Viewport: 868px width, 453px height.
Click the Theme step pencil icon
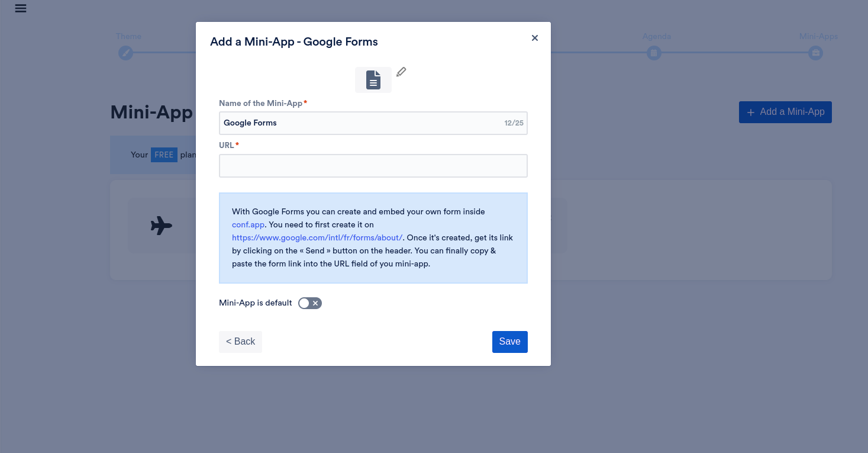(x=125, y=53)
